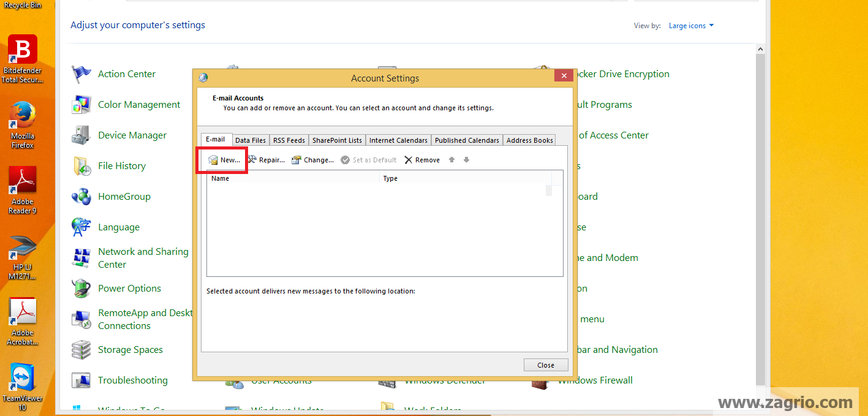Switch to the Data Files tab

click(x=251, y=140)
